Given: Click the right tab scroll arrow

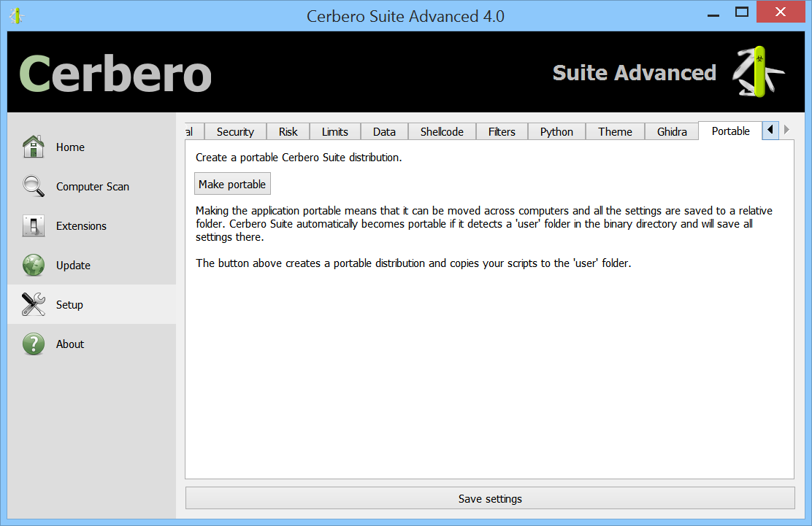Looking at the screenshot, I should (x=786, y=130).
